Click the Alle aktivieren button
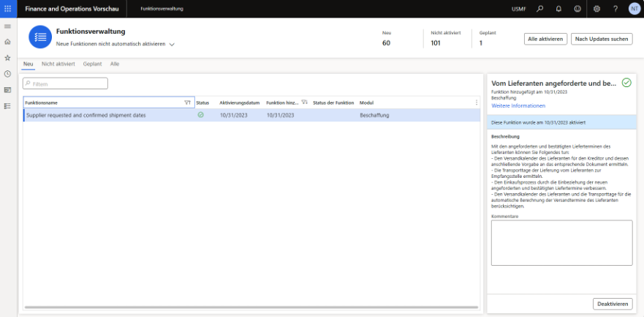This screenshot has width=644, height=317. tap(545, 39)
